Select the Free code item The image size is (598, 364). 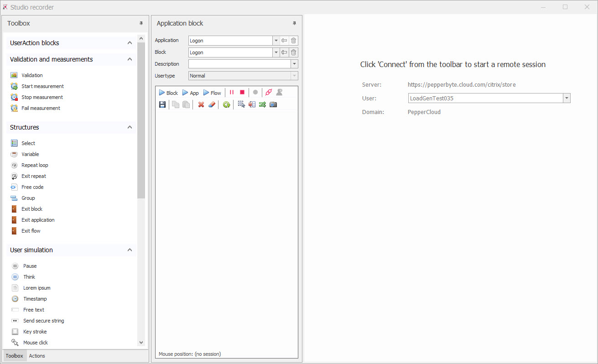[x=27, y=187]
